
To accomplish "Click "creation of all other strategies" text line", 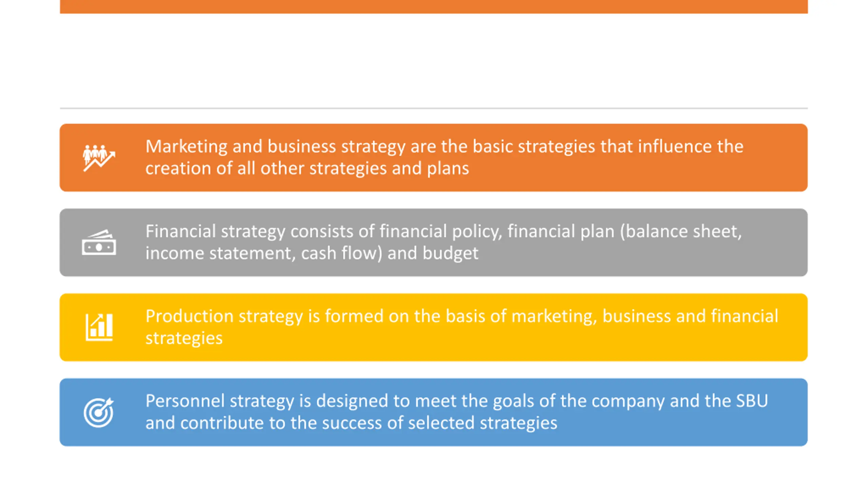I will point(266,168).
